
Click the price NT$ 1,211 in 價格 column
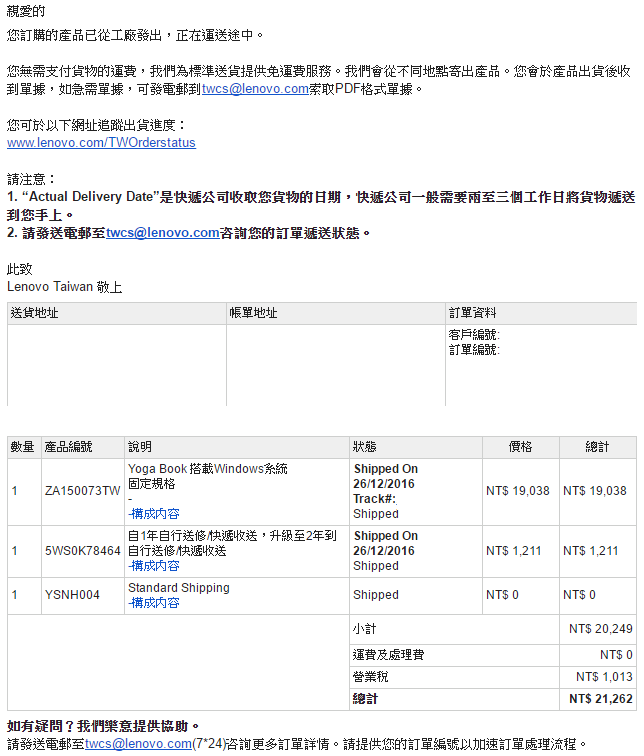513,551
